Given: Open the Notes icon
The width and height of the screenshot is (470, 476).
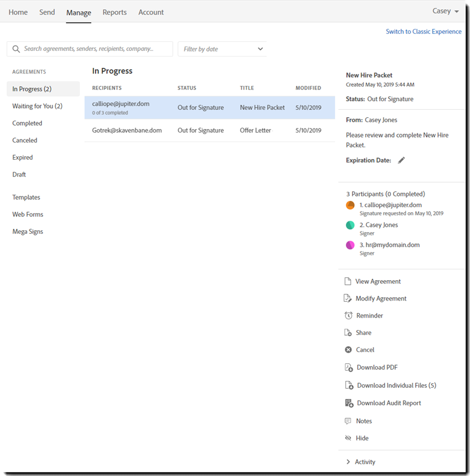Looking at the screenshot, I should [348, 421].
